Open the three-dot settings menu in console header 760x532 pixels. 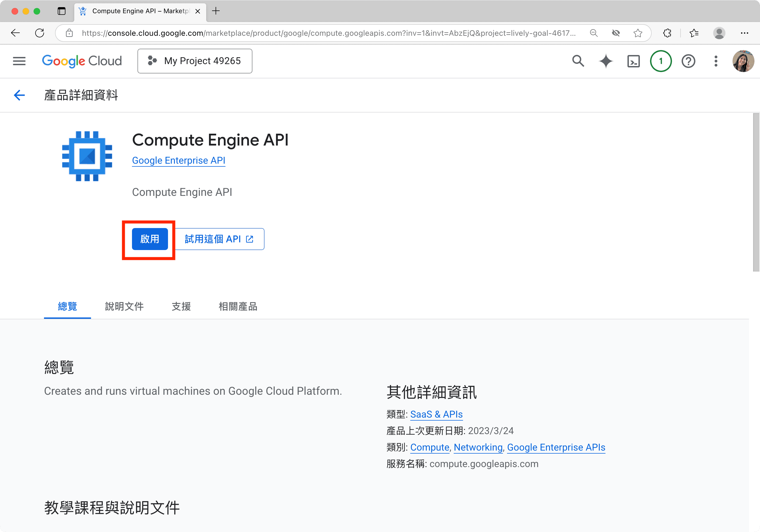pos(716,61)
